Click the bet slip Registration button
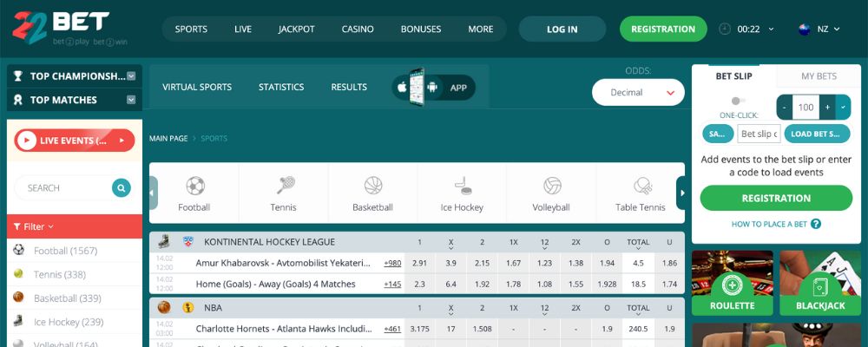Screen dimensions: 868x347 (776, 198)
